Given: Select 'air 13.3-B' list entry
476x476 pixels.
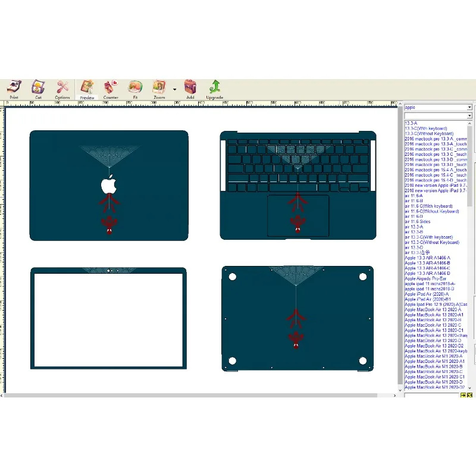Looking at the screenshot, I should 414,232.
